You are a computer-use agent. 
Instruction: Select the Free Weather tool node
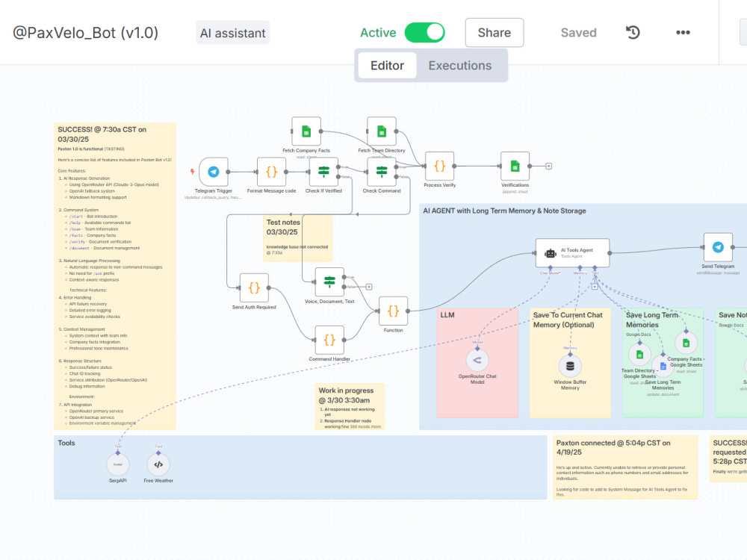coord(158,464)
